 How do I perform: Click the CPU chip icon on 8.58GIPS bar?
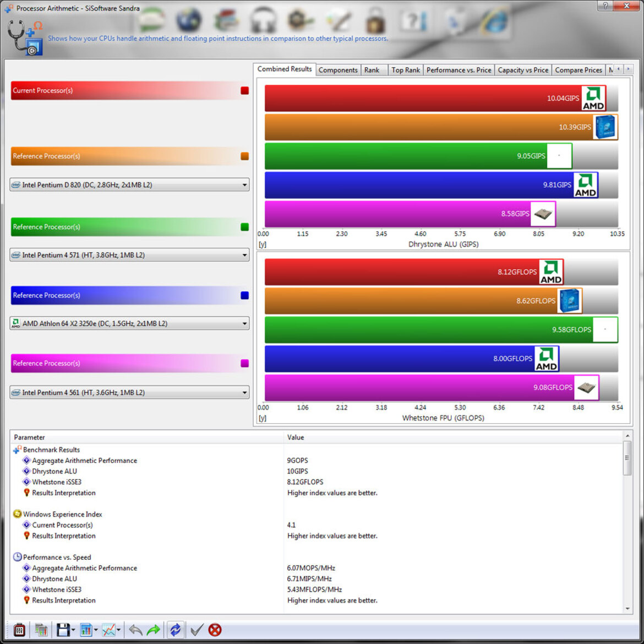click(543, 214)
